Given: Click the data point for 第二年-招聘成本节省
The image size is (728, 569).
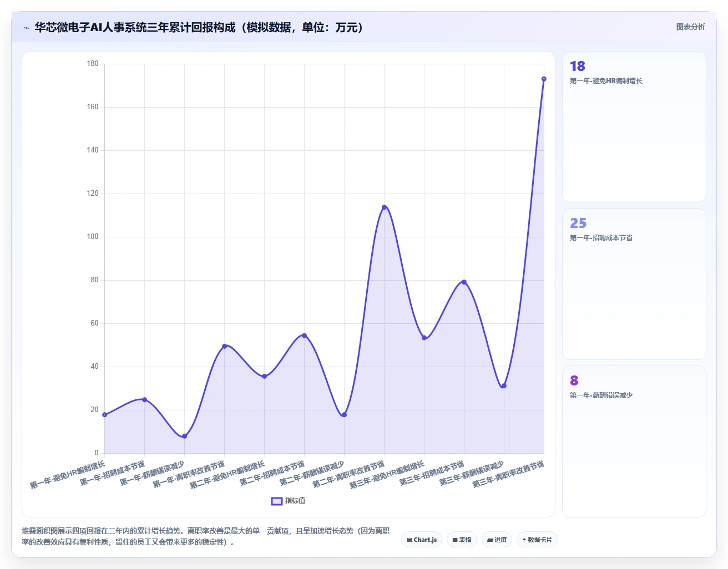Looking at the screenshot, I should tap(304, 336).
